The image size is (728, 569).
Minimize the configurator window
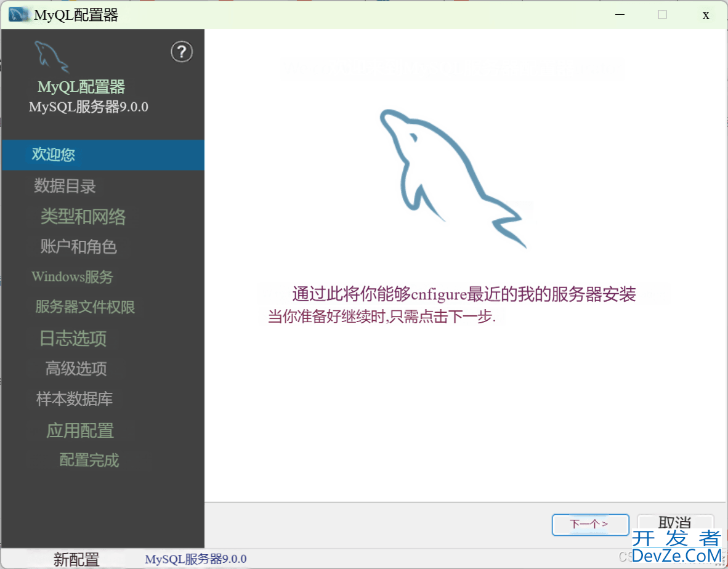(x=620, y=15)
